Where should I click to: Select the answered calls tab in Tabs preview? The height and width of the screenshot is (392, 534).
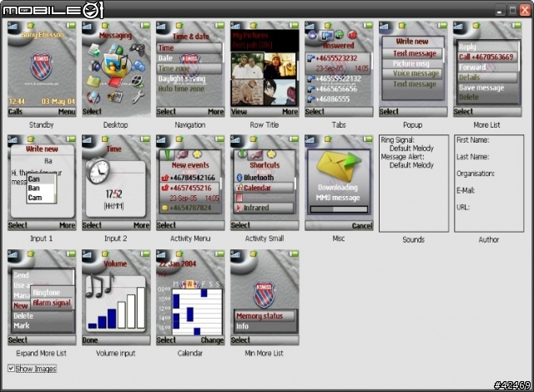[x=326, y=35]
